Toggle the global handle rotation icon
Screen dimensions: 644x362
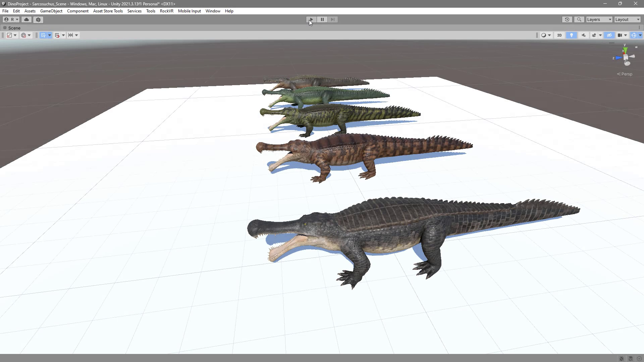point(23,35)
